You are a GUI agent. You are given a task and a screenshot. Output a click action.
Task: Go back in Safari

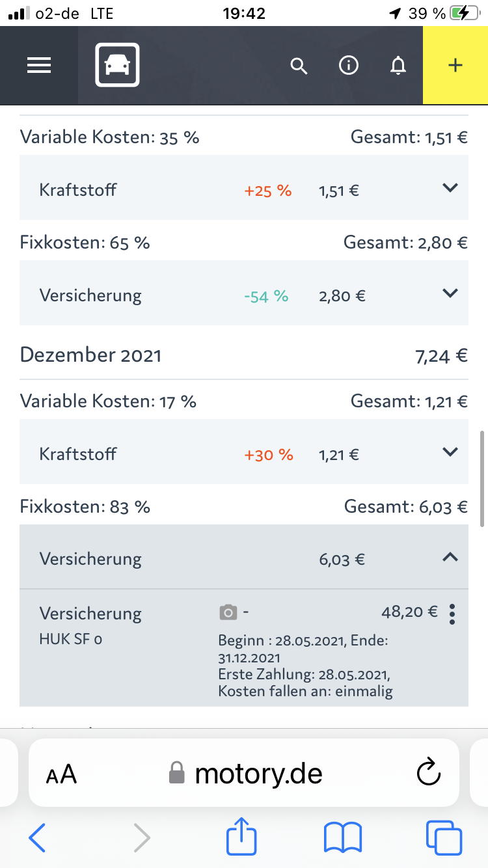pyautogui.click(x=37, y=838)
